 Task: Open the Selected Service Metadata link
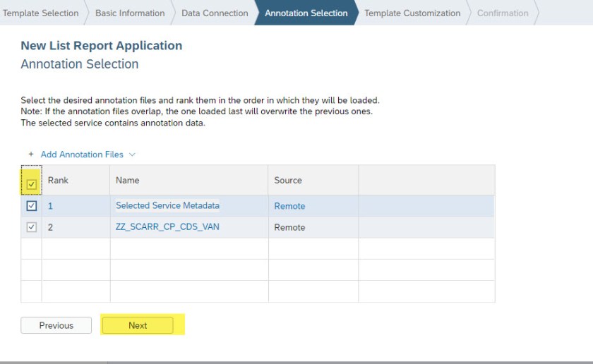coord(167,206)
